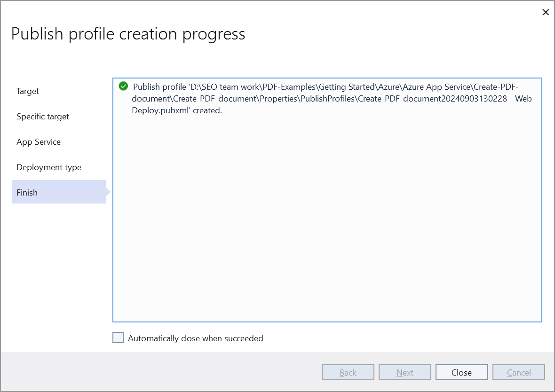Click the disabled Back button
Image resolution: width=555 pixels, height=392 pixels.
click(348, 372)
